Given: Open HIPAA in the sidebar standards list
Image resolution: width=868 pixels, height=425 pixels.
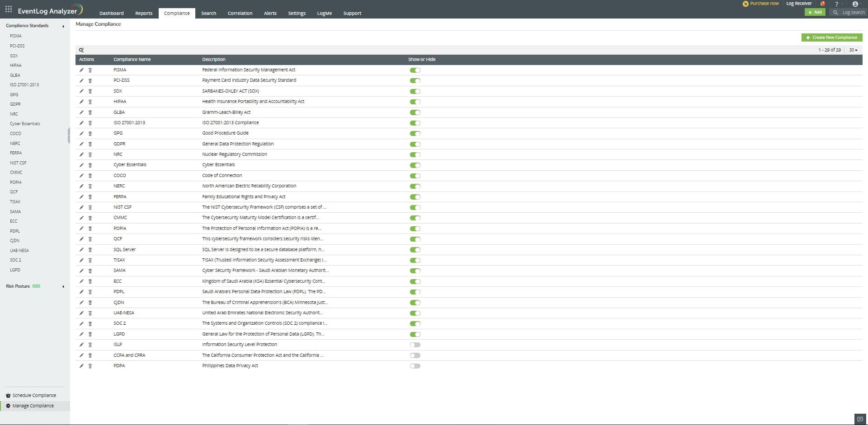Looking at the screenshot, I should (x=16, y=65).
